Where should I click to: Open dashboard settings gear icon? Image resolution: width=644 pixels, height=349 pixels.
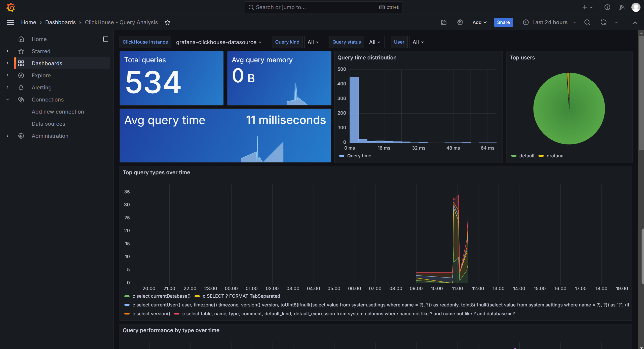tap(460, 22)
